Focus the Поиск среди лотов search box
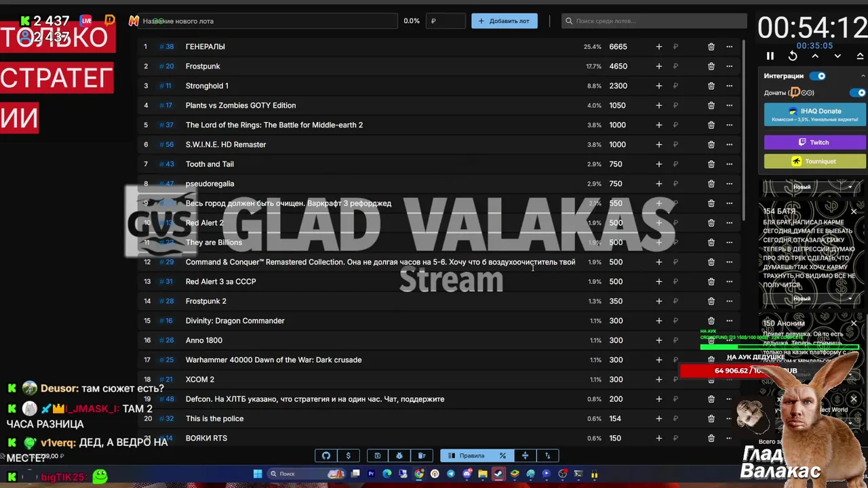The image size is (868, 488). click(x=654, y=21)
